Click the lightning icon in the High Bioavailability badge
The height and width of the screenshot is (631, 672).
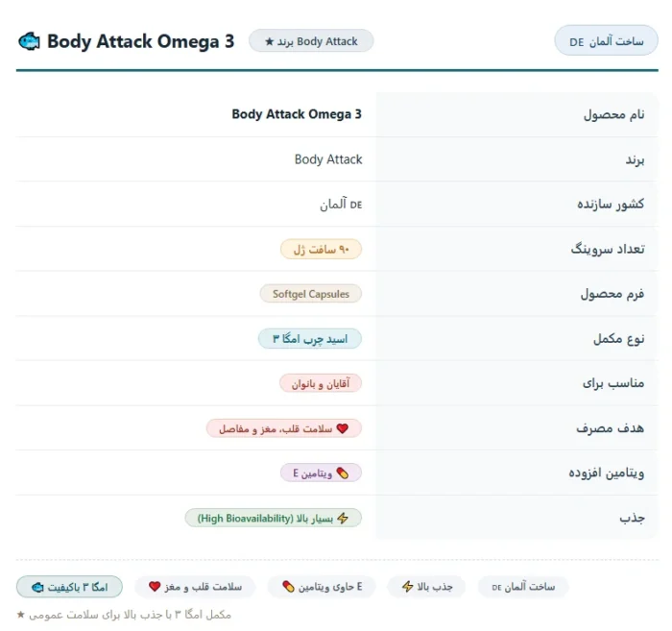343,518
